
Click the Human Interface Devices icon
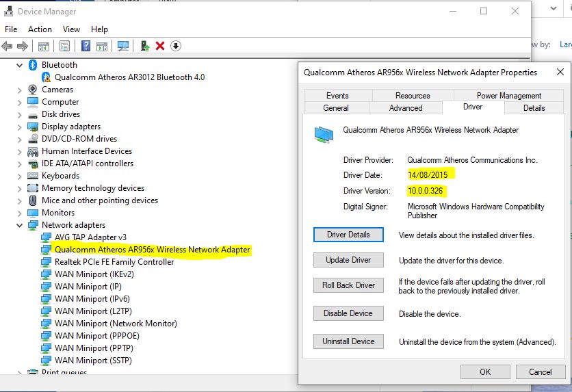tap(33, 151)
